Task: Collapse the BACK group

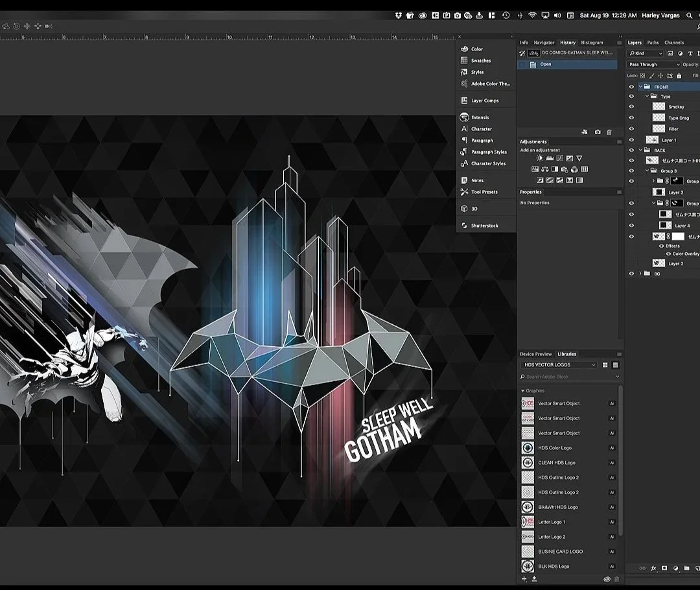Action: 640,150
